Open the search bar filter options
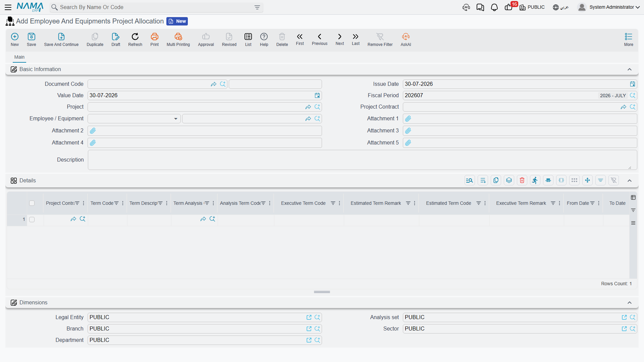644x362 pixels. pos(257,7)
